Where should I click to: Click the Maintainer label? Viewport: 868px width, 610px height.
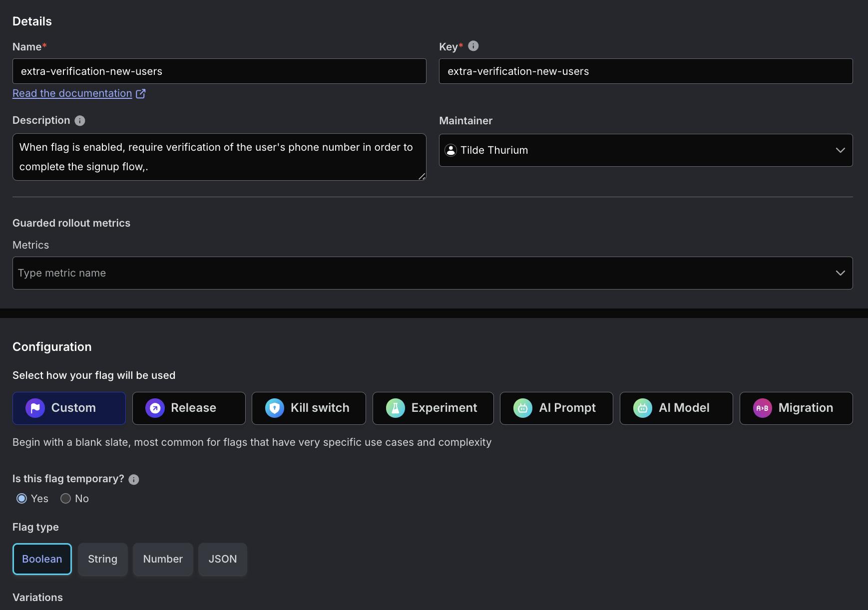tap(466, 121)
